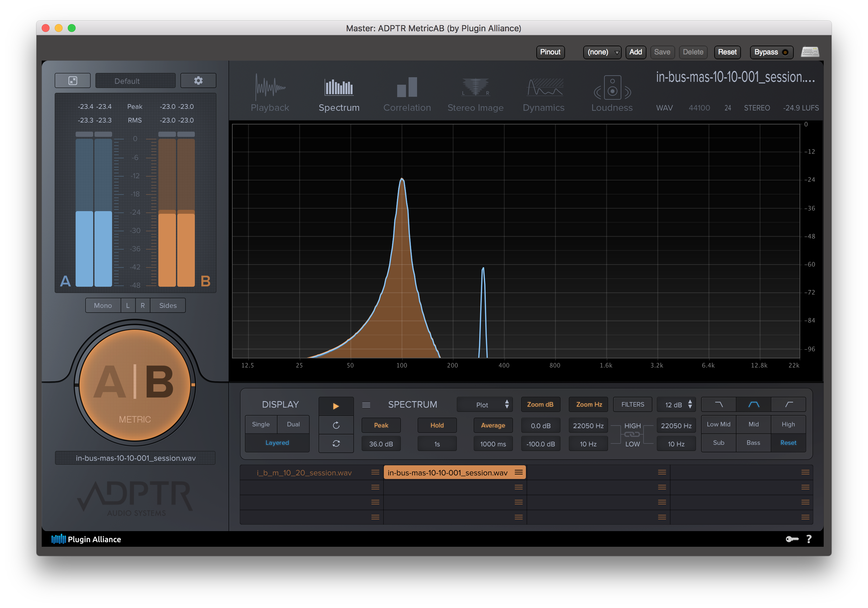Image resolution: width=868 pixels, height=608 pixels.
Task: Open the Plot type dropdown
Action: tap(485, 405)
